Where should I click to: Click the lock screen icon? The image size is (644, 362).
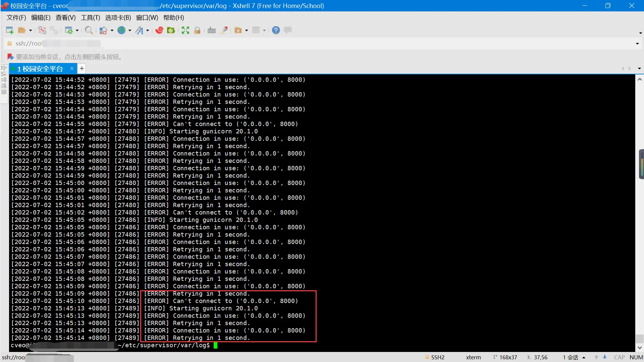tap(197, 31)
